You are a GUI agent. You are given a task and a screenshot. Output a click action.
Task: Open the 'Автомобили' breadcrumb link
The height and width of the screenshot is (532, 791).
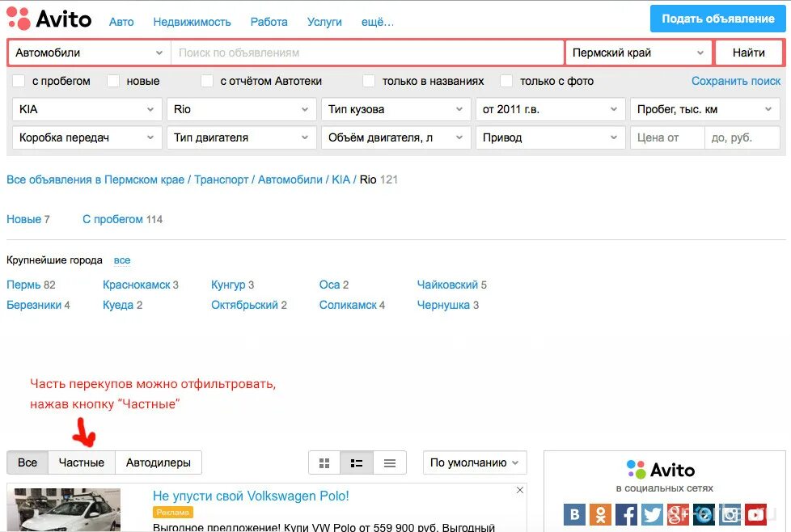click(x=290, y=179)
